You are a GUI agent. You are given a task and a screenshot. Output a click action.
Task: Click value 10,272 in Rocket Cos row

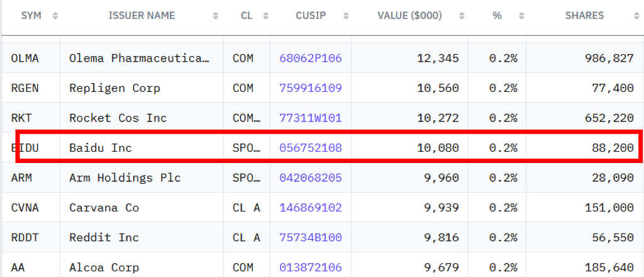438,118
